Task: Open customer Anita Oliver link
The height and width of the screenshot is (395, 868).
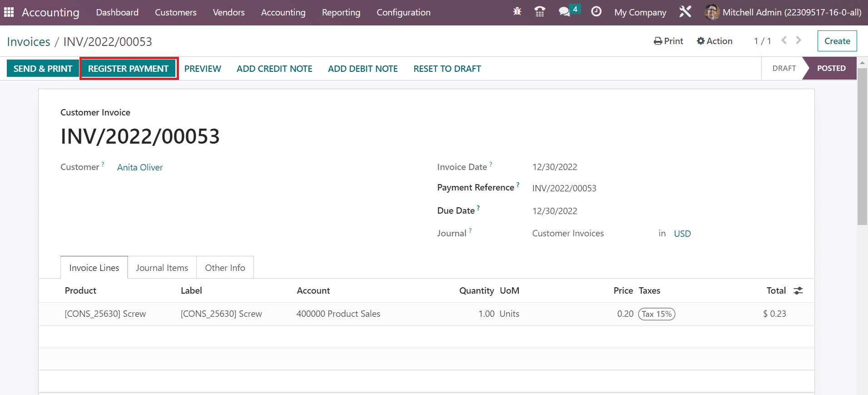Action: pos(140,167)
